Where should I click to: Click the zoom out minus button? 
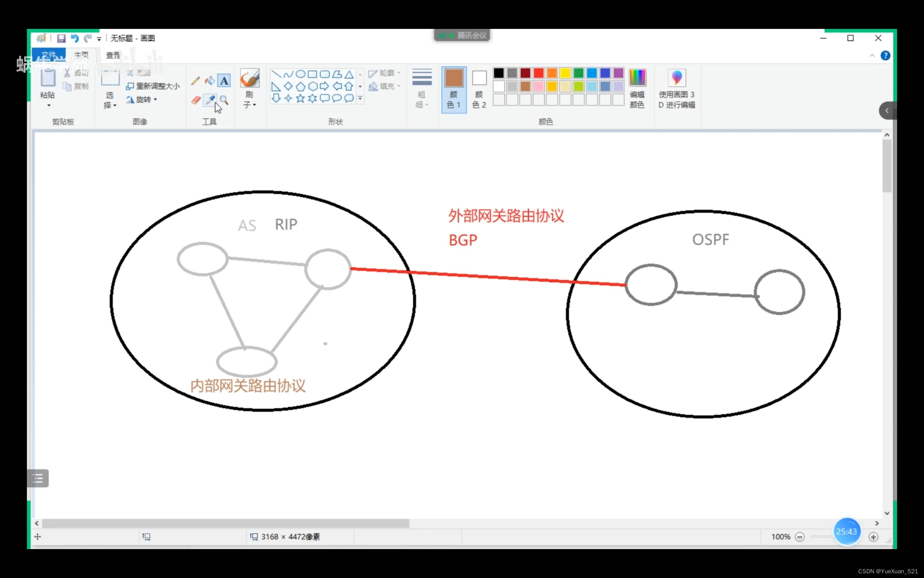(799, 537)
